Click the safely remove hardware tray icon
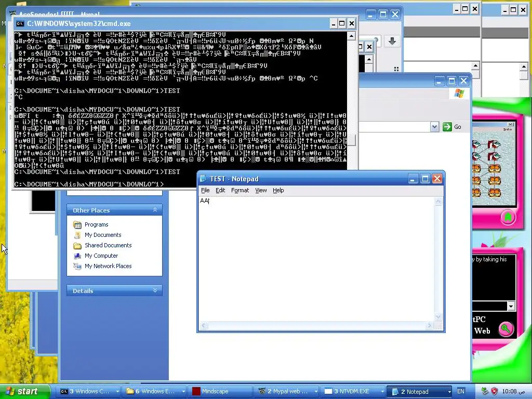The image size is (532, 399). (x=485, y=391)
